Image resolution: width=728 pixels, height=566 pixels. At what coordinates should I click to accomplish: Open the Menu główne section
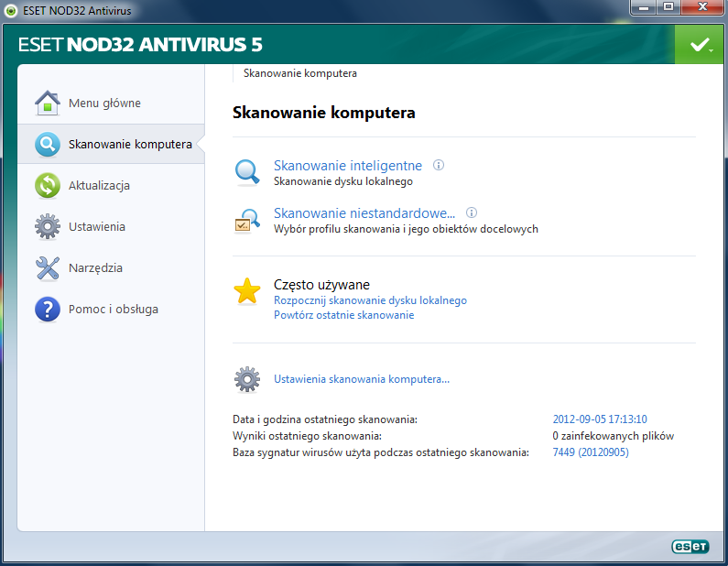tap(111, 103)
